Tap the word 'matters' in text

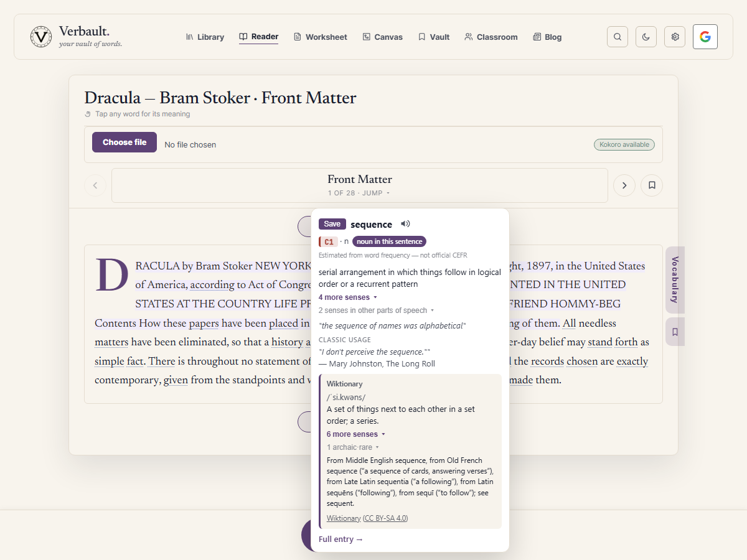[111, 342]
